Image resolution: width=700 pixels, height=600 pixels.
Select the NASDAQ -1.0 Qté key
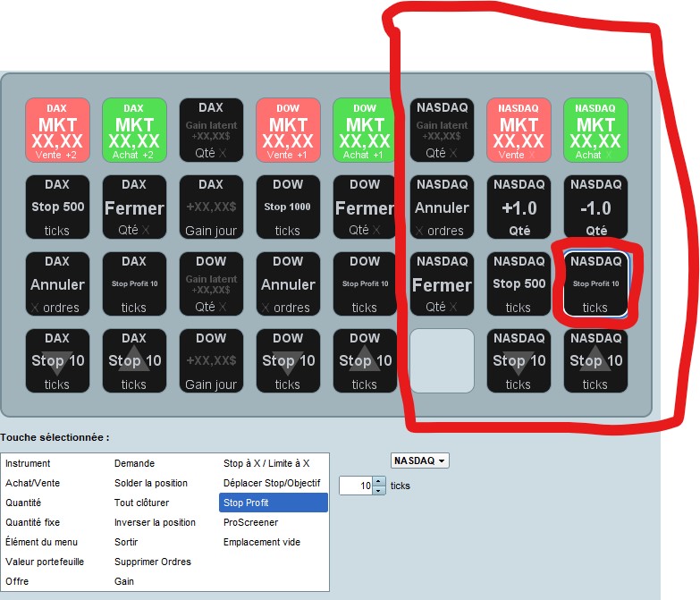pyautogui.click(x=595, y=207)
